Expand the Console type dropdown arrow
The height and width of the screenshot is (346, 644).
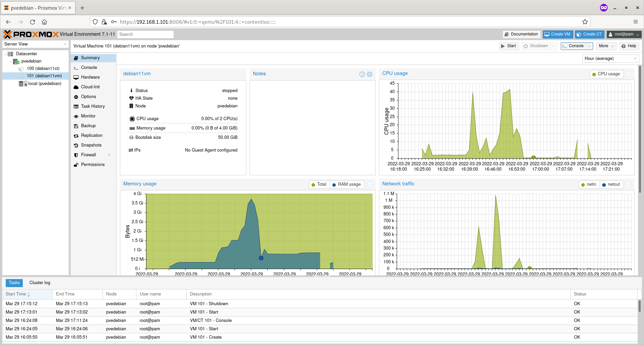tap(589, 46)
